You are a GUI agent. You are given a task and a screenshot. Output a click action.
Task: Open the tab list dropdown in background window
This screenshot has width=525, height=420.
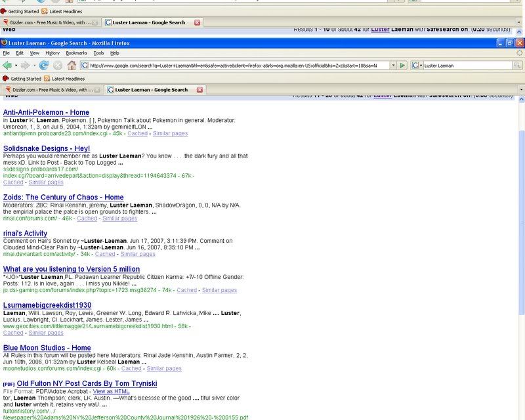pyautogui.click(x=519, y=22)
